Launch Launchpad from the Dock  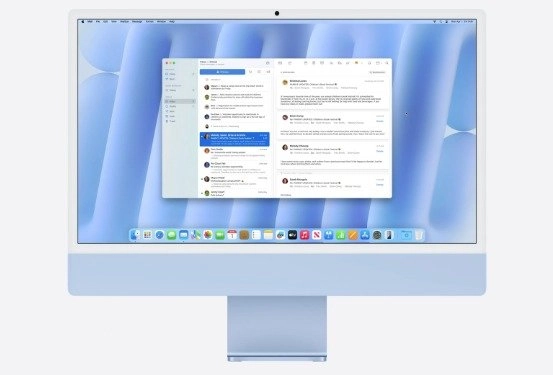pos(147,235)
